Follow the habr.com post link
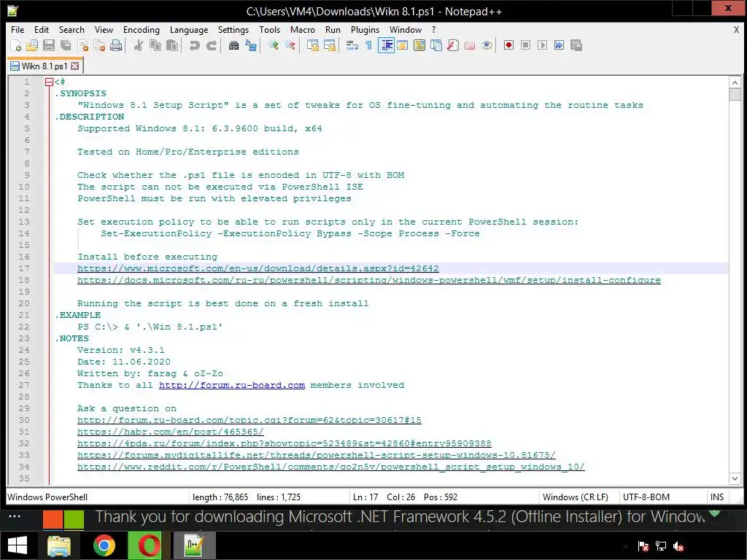 [171, 432]
